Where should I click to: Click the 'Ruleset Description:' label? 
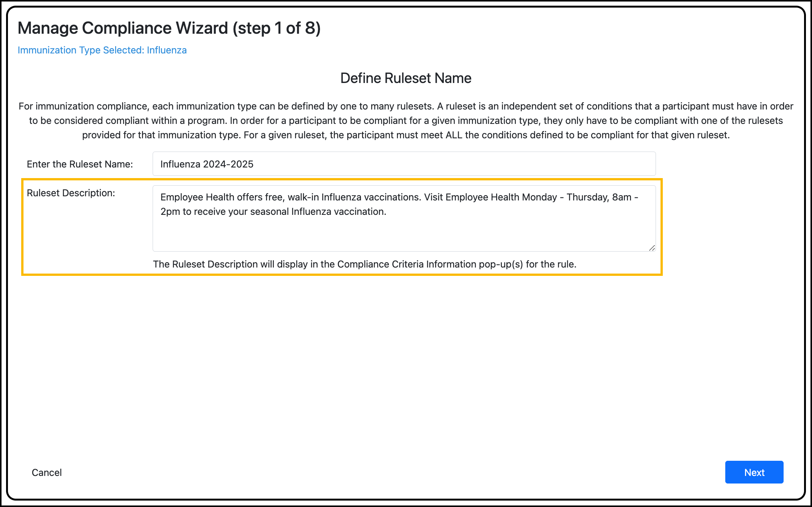coord(71,193)
